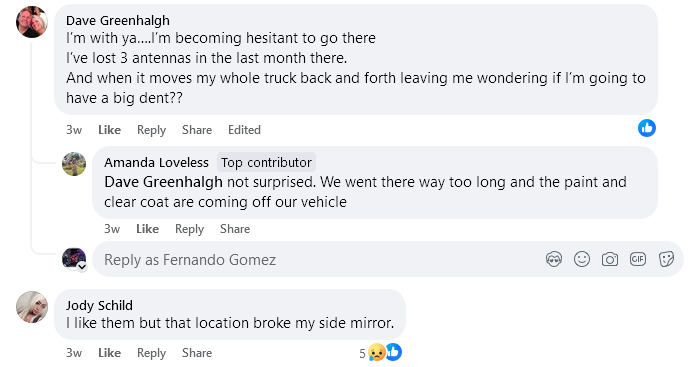
Task: Open emoji picker in reply box
Action: pyautogui.click(x=582, y=259)
